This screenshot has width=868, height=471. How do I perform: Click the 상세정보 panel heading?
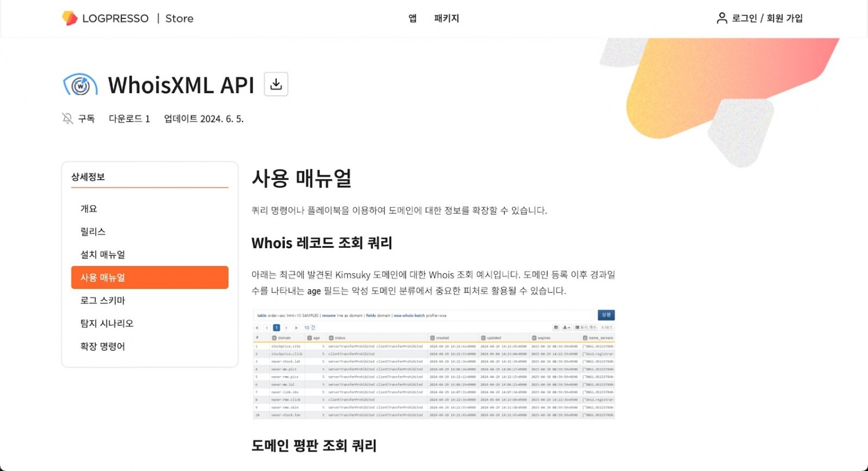coord(88,177)
